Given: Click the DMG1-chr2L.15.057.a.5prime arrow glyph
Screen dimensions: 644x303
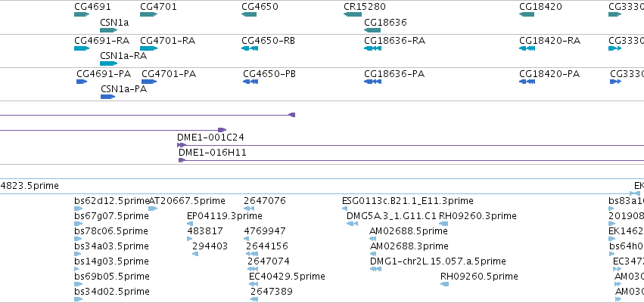Looking at the screenshot, I should click(x=376, y=269).
